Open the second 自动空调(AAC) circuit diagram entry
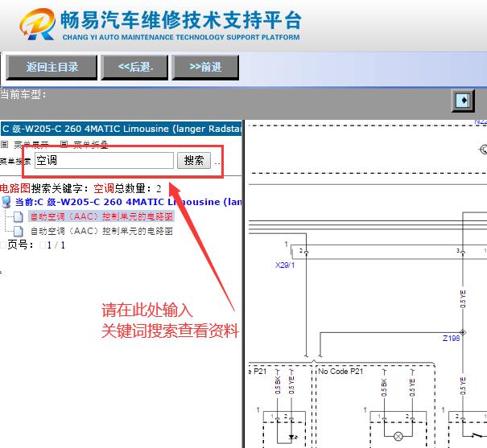 (101, 231)
